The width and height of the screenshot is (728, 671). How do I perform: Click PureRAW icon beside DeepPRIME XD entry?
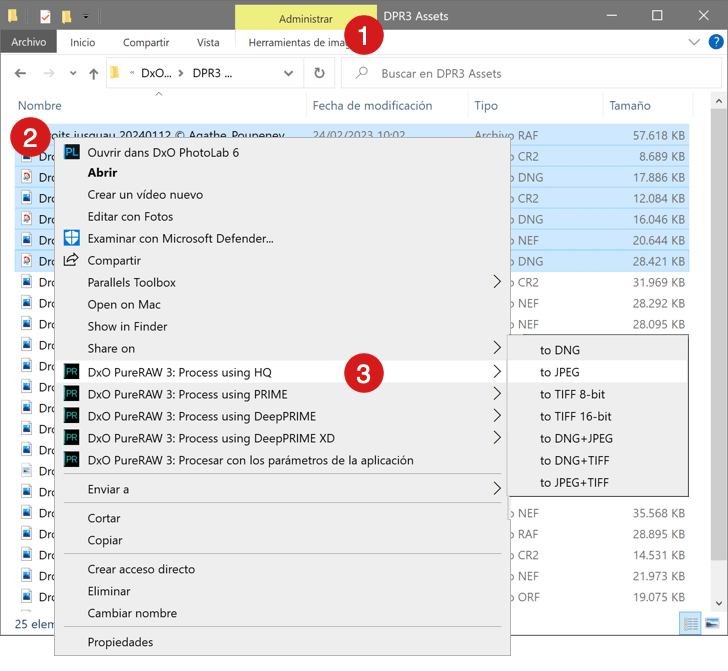pyautogui.click(x=72, y=437)
